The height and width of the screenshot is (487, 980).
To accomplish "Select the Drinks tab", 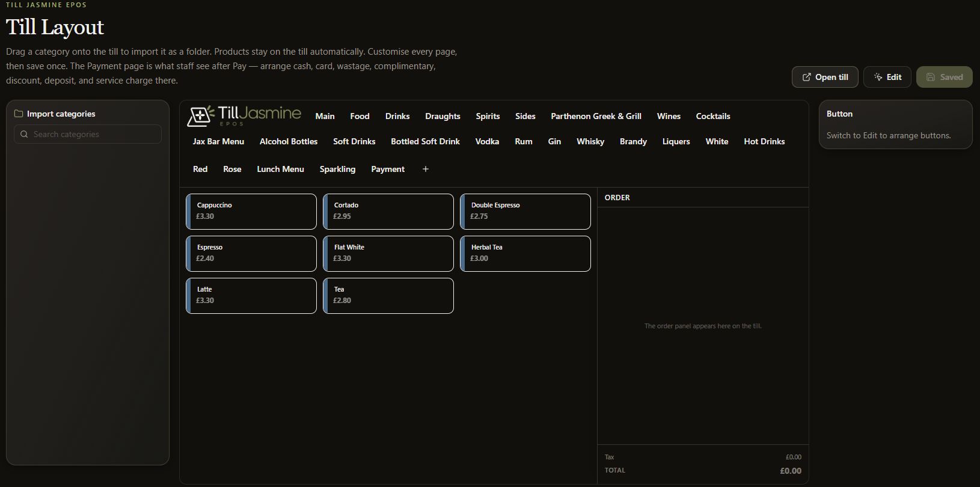I will tap(397, 116).
